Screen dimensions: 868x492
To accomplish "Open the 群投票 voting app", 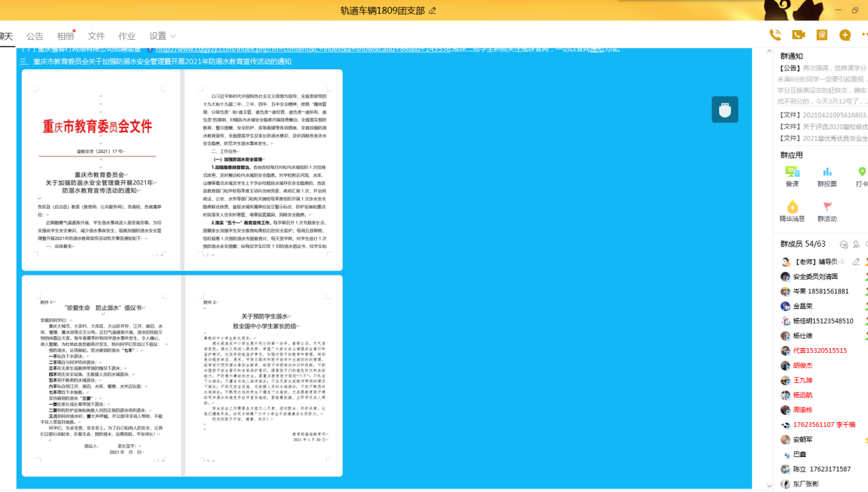I will [x=827, y=176].
